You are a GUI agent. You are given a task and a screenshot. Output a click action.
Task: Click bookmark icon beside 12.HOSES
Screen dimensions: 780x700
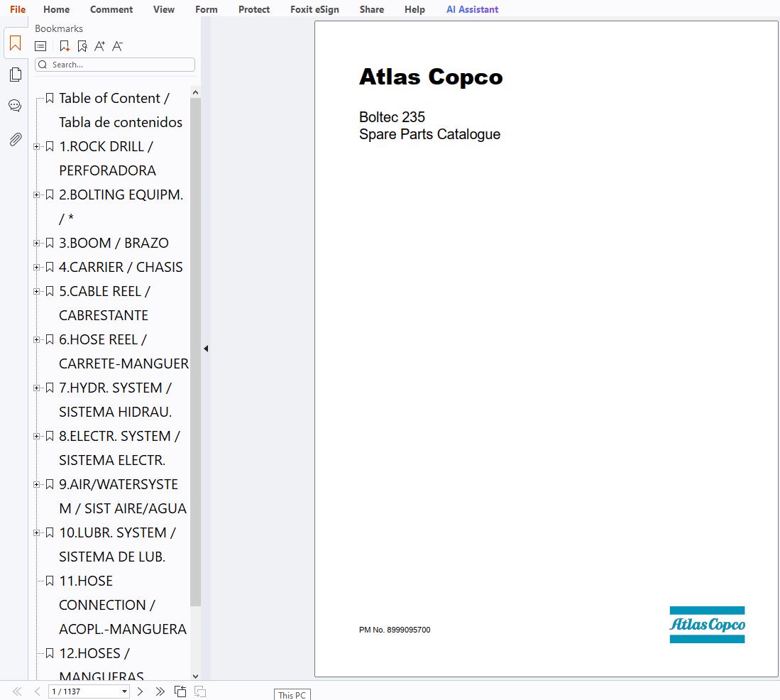(x=50, y=653)
